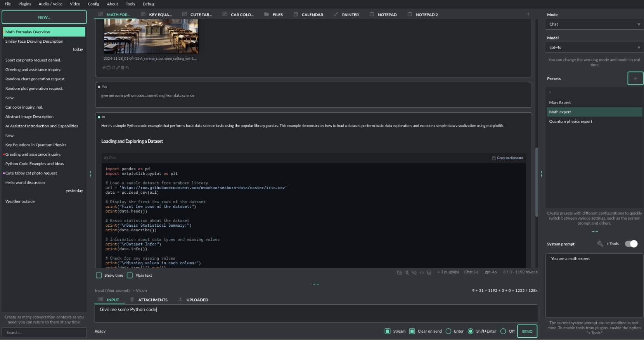
Task: Open the Model dropdown showing gpt-4o
Action: point(594,47)
